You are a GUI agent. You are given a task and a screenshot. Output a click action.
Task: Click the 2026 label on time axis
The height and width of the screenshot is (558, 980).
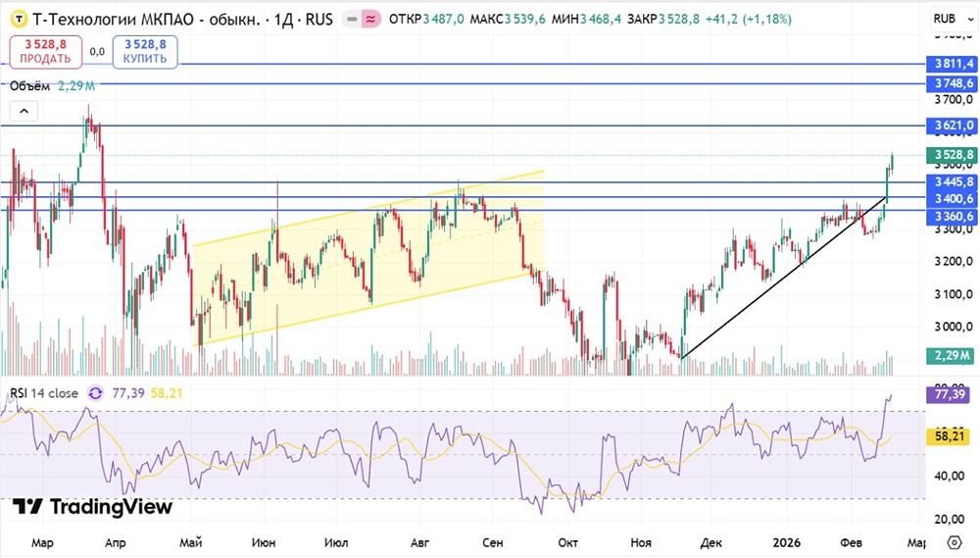tap(786, 542)
